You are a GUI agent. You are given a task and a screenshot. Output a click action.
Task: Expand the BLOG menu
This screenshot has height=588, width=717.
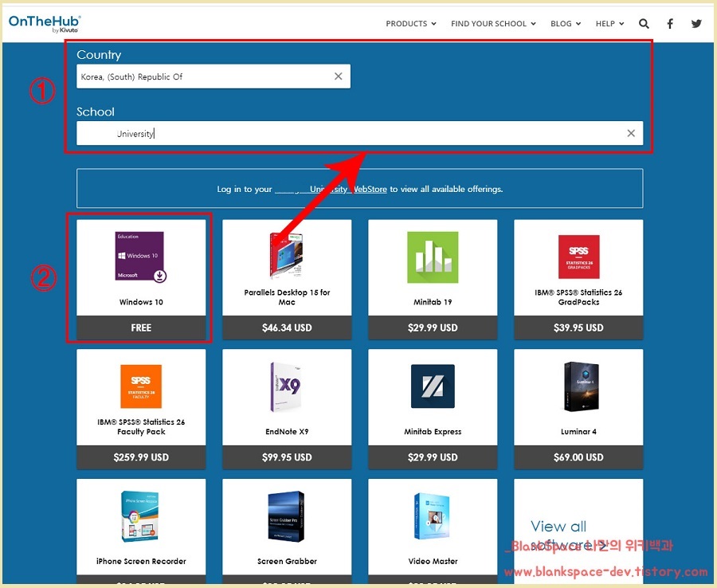566,23
